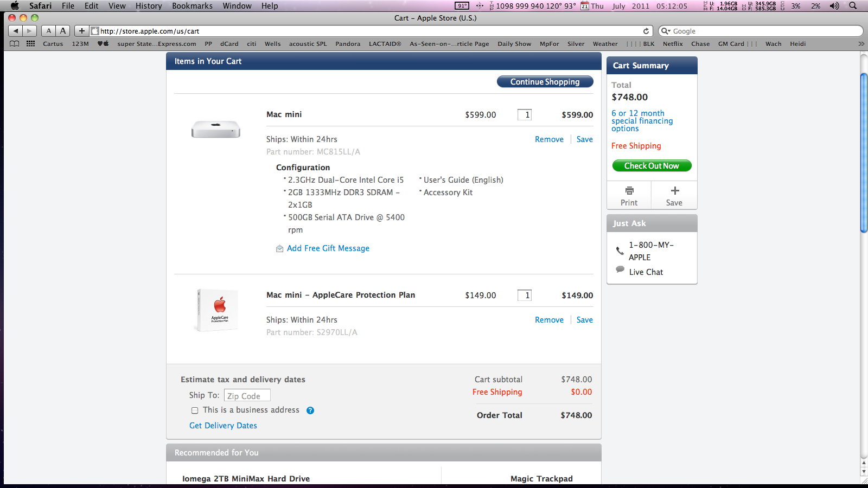The height and width of the screenshot is (488, 868).
Task: Open the business address help icon
Action: [x=310, y=410]
